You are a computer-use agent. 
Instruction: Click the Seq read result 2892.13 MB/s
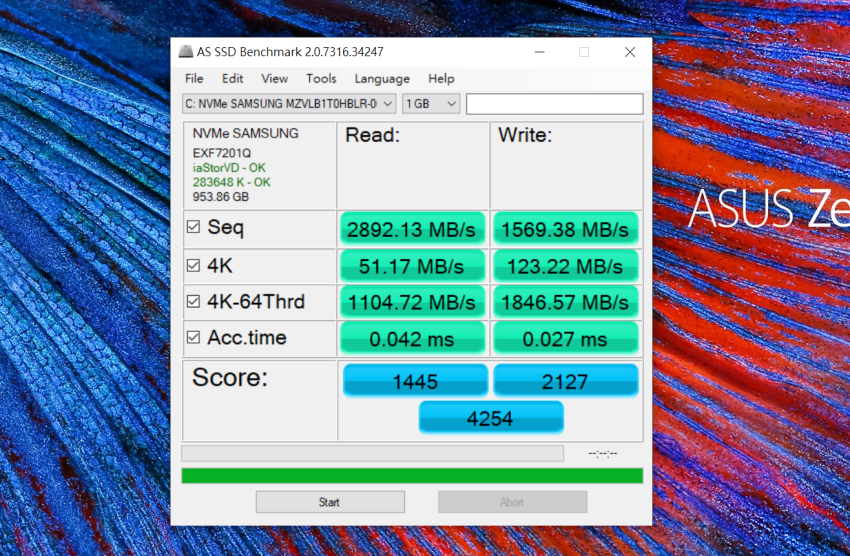(412, 229)
